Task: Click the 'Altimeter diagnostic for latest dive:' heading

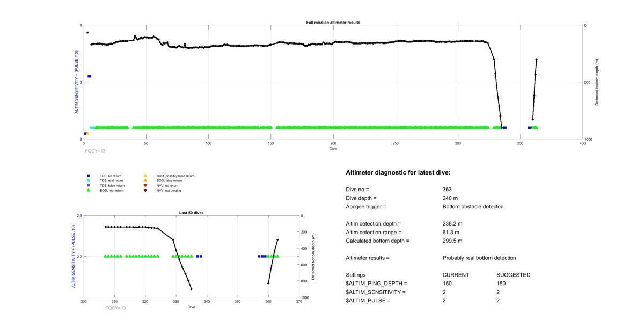Action: (x=398, y=172)
